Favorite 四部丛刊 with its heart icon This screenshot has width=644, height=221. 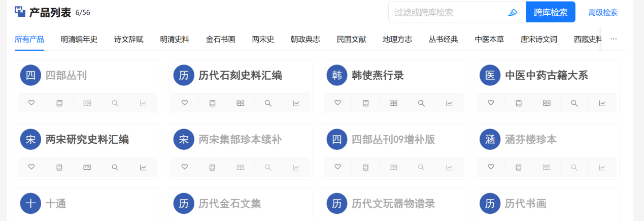click(31, 103)
